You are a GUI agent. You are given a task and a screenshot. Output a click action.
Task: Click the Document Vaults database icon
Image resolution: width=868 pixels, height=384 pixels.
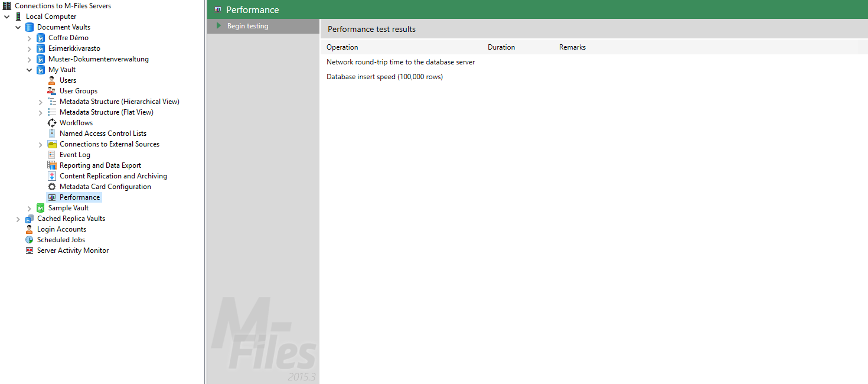click(x=30, y=27)
